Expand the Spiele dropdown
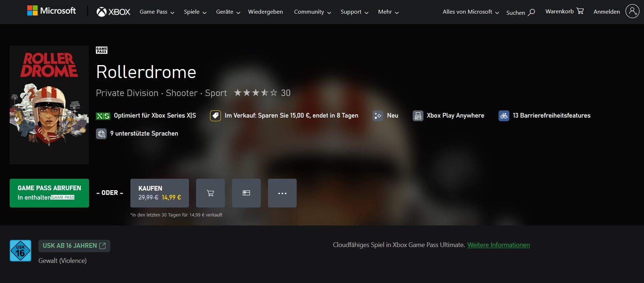 195,12
